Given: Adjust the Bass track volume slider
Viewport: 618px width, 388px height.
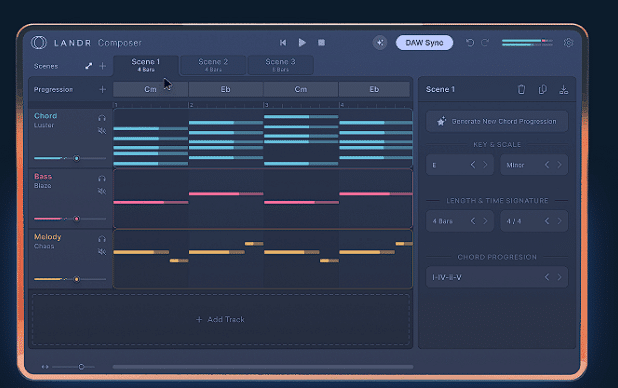Looking at the screenshot, I should tap(70, 219).
